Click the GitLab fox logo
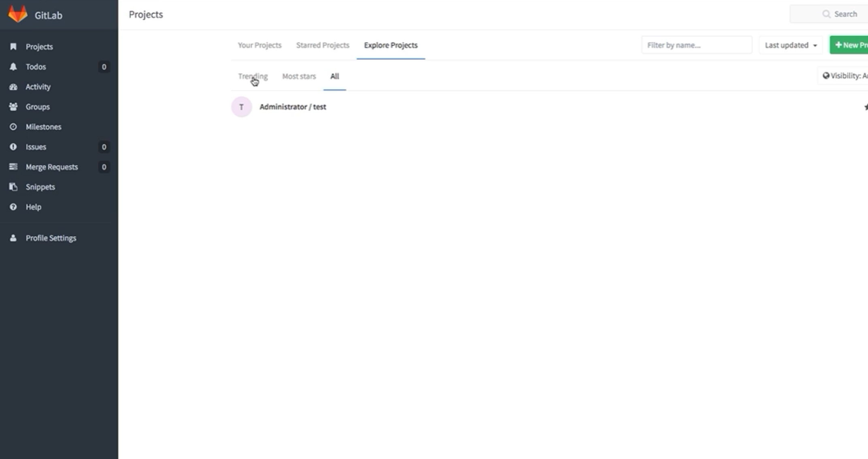The height and width of the screenshot is (459, 868). [18, 14]
